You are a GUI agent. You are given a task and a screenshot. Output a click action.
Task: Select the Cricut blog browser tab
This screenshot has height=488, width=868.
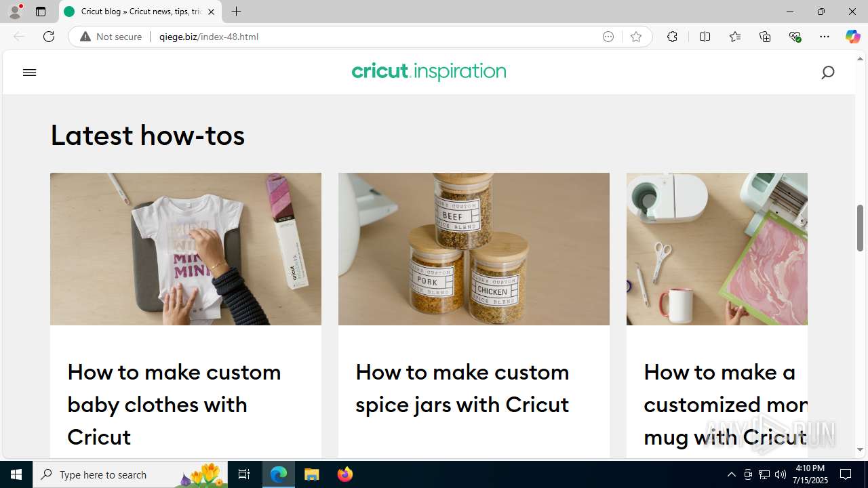tap(140, 12)
